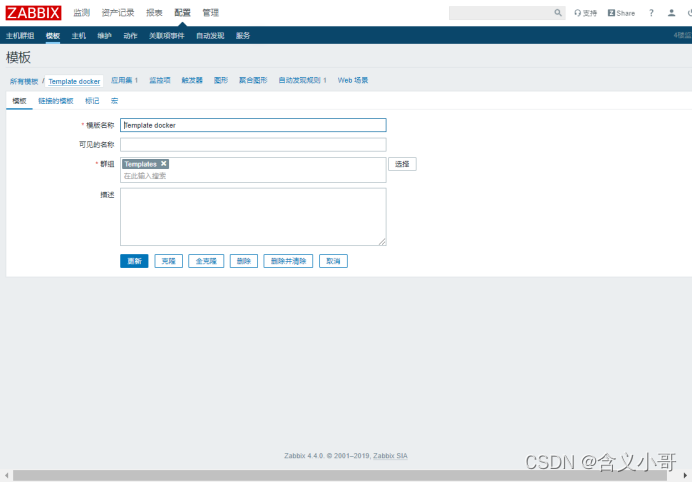Go to 主机群组 submenu
Image resolution: width=692 pixels, height=482 pixels.
20,36
